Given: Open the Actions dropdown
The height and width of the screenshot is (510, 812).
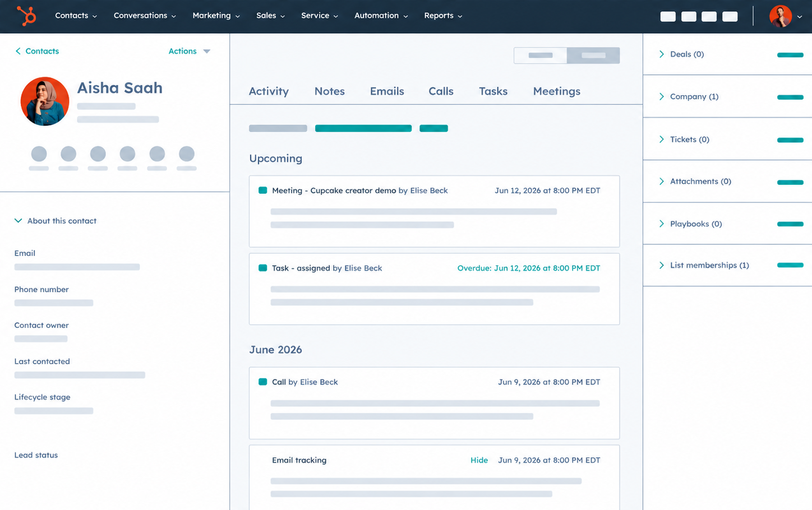Looking at the screenshot, I should 190,51.
